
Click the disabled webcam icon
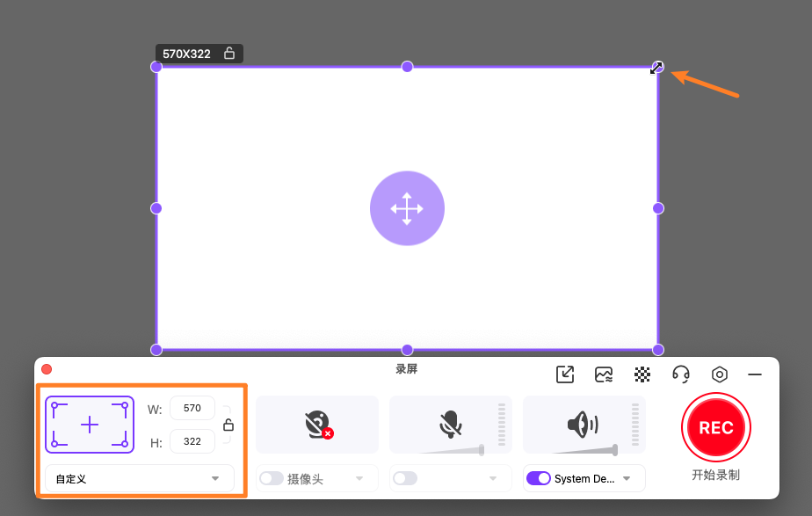point(318,425)
